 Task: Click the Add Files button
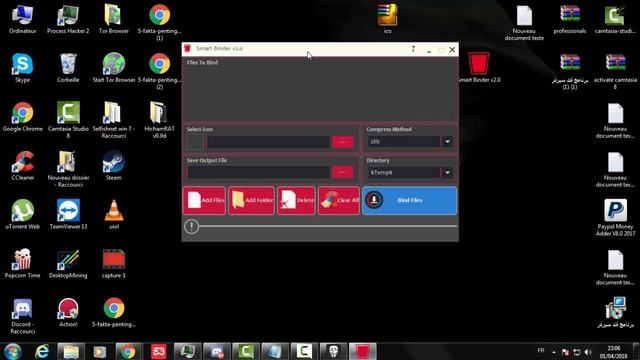coord(204,200)
